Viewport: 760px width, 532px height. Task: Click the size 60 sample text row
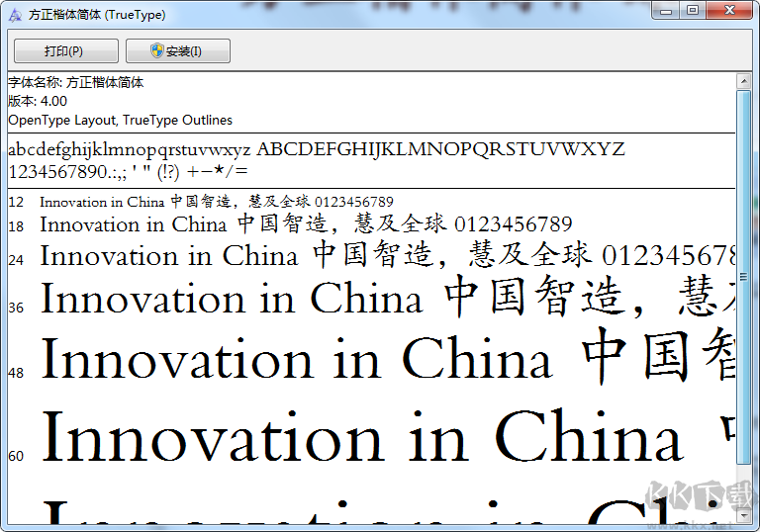387,435
